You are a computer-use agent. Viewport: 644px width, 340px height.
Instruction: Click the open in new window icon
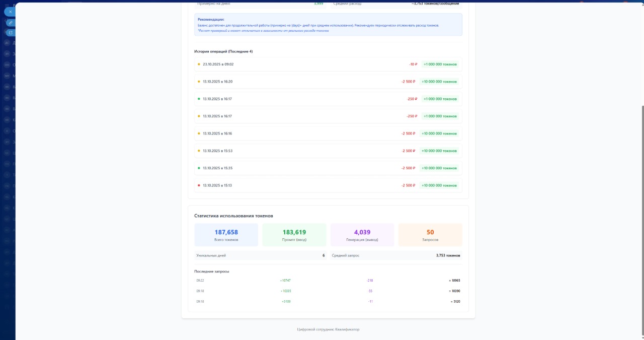(x=10, y=33)
